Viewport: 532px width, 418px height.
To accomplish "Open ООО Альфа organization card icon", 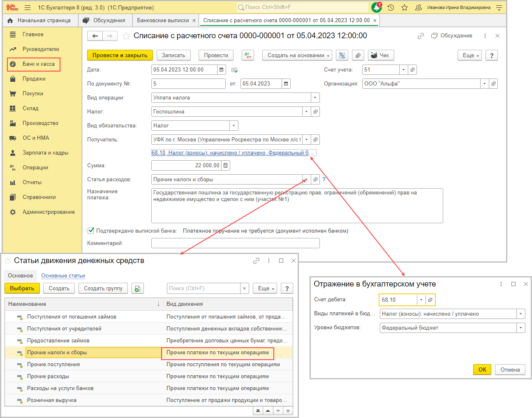I will pyautogui.click(x=493, y=84).
